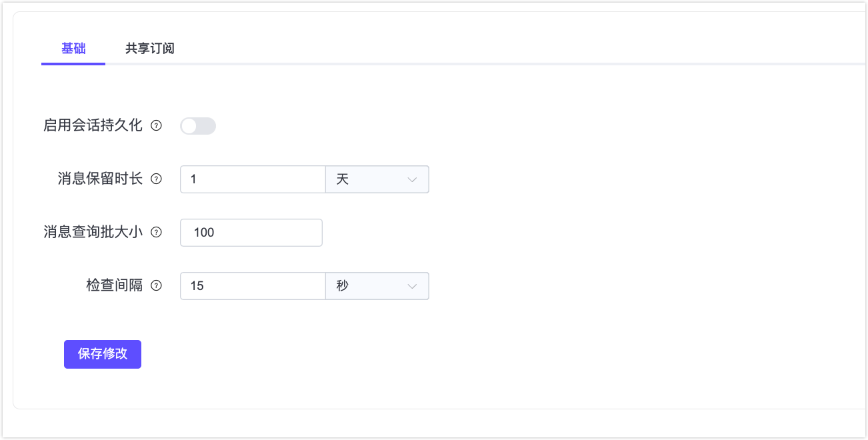Click the 检查间隔 field showing 15
Screen dimensions: 868x440
(252, 285)
